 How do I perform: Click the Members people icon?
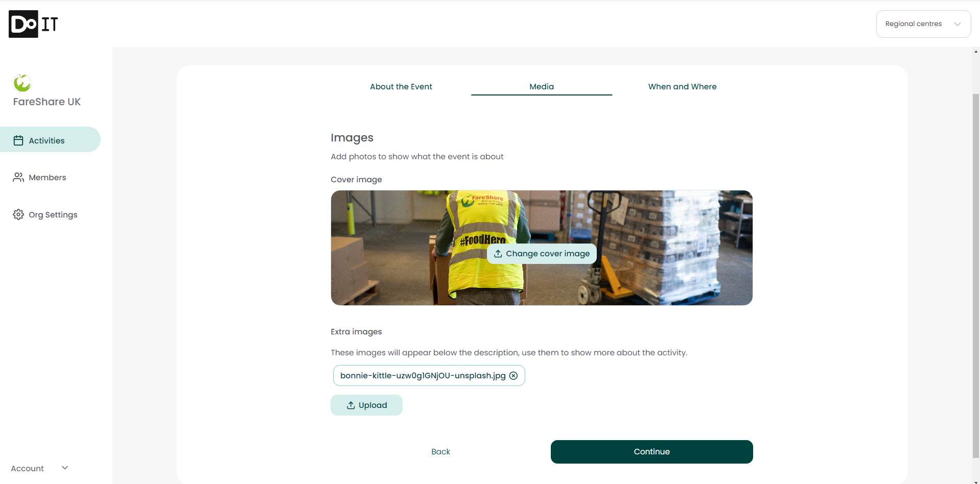[x=18, y=177]
